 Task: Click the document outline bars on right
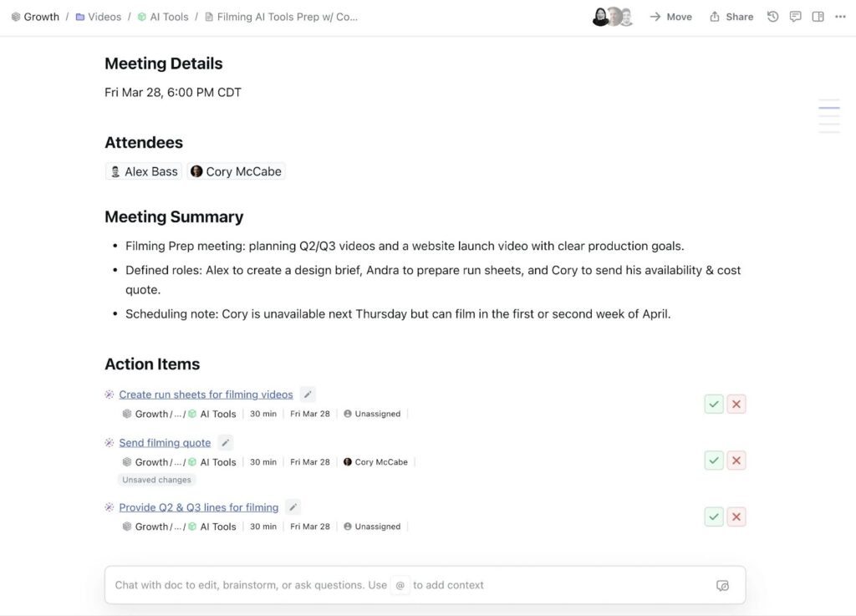click(828, 116)
